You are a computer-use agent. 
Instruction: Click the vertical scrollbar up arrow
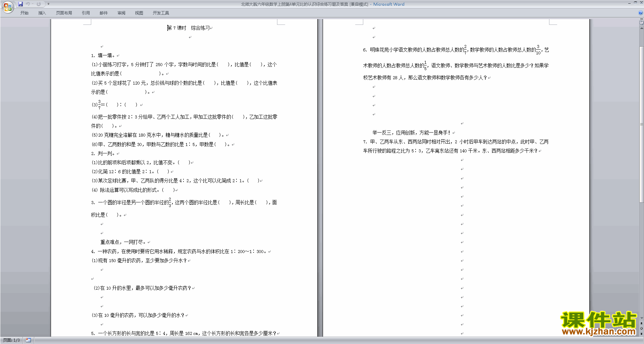point(641,28)
